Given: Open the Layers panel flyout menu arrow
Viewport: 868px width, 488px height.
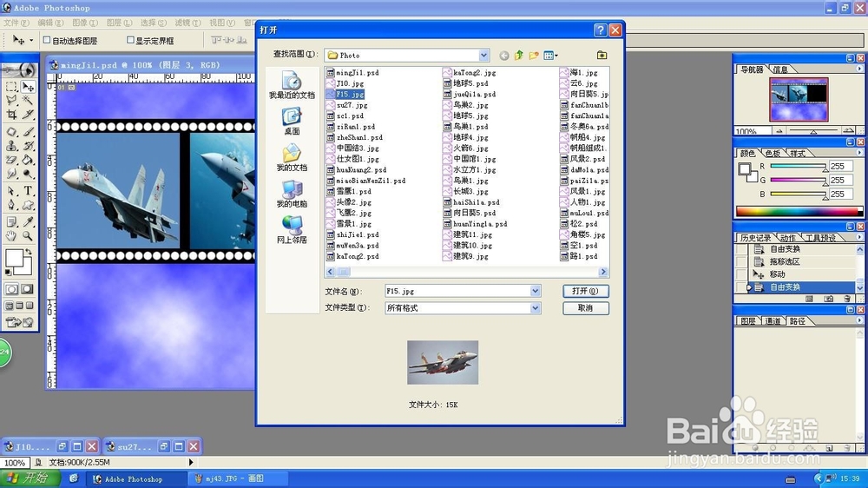Looking at the screenshot, I should (x=859, y=320).
